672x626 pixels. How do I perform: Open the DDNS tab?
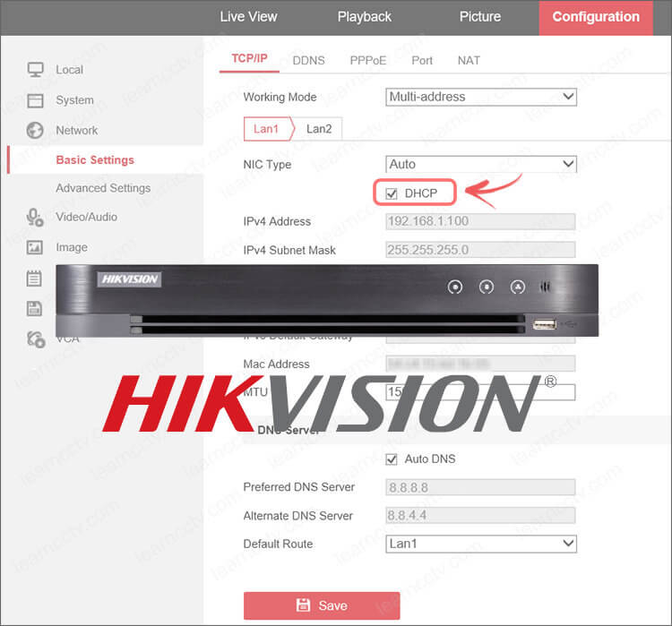pos(310,60)
